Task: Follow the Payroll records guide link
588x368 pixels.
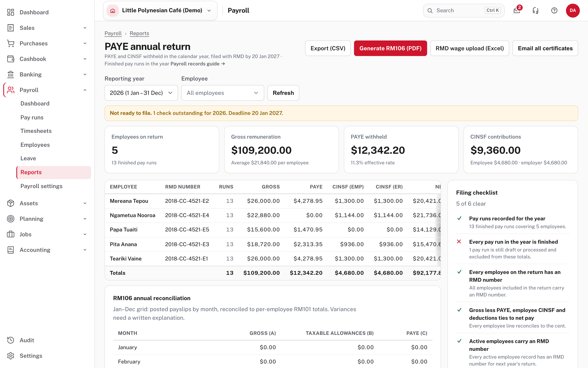Action: tap(198, 64)
